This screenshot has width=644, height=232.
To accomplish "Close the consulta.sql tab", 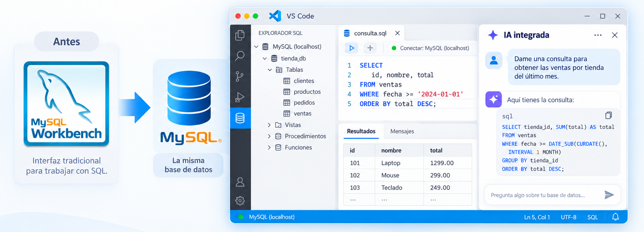I will tap(397, 33).
